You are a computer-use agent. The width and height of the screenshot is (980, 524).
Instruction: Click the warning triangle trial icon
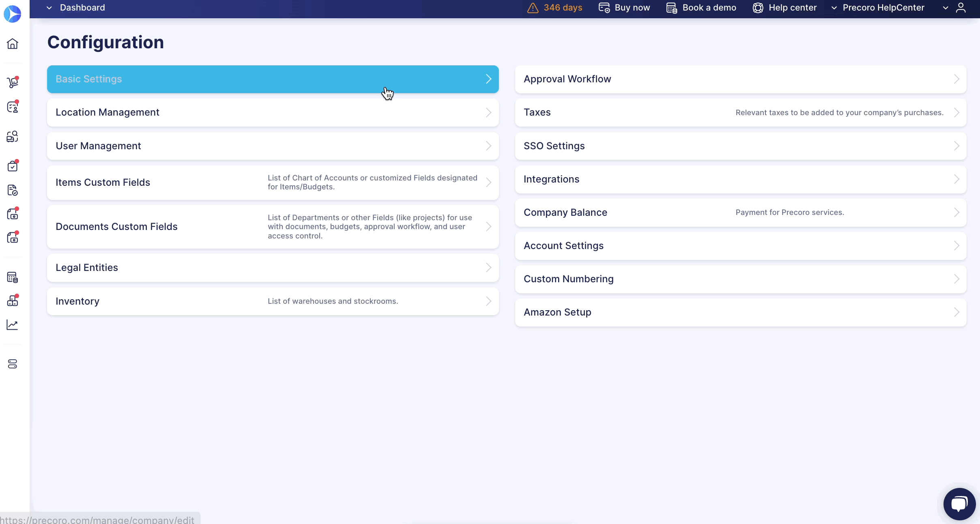533,8
